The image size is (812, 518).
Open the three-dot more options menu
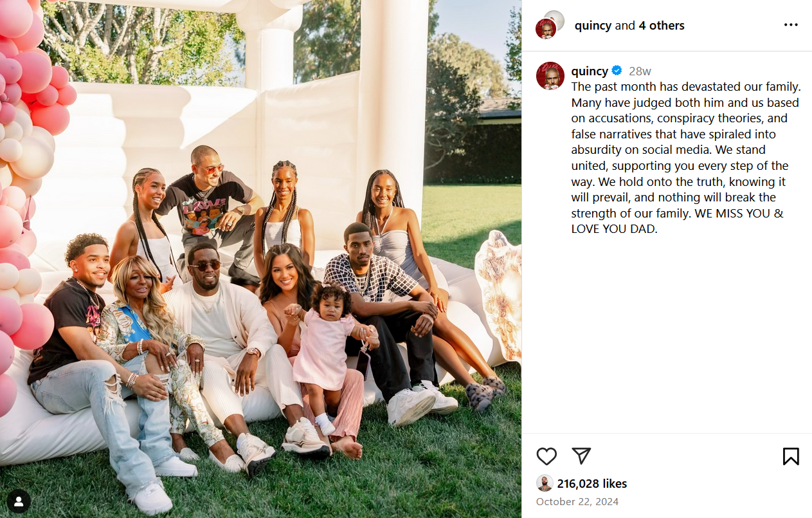click(791, 25)
